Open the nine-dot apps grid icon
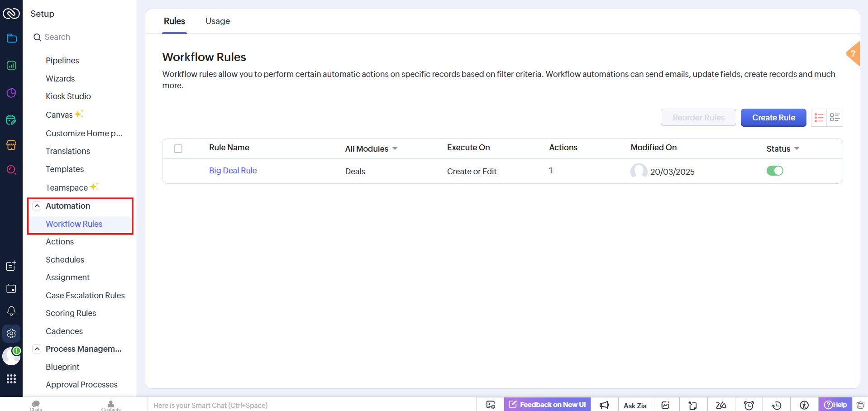The image size is (868, 411). [x=11, y=379]
